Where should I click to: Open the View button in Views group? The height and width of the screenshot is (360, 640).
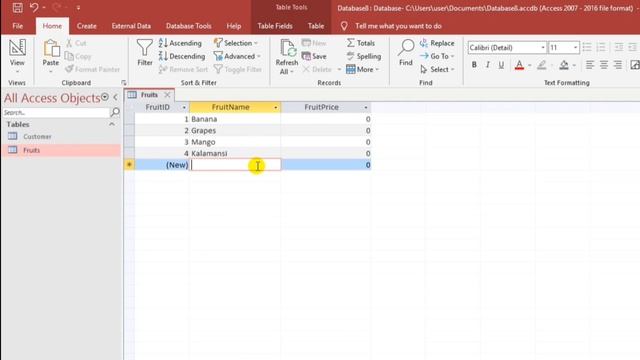coord(17,56)
